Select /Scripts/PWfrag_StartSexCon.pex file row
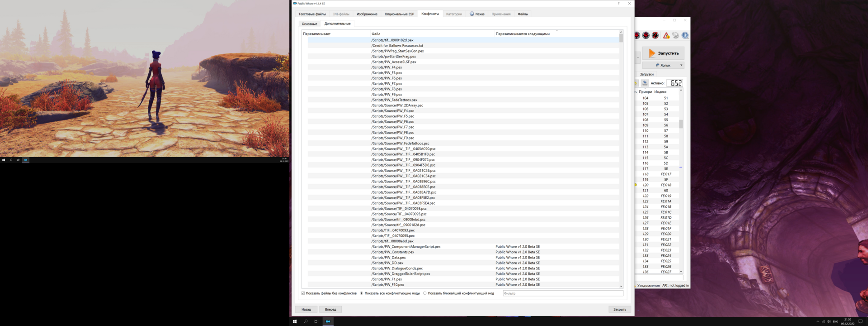 point(463,51)
